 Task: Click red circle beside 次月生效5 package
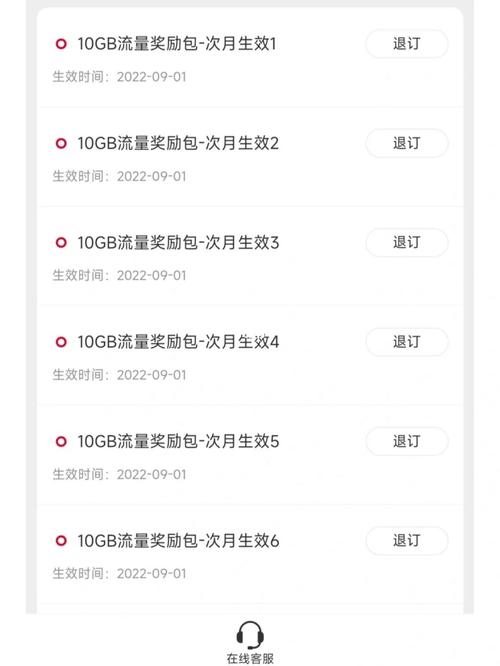(61, 441)
